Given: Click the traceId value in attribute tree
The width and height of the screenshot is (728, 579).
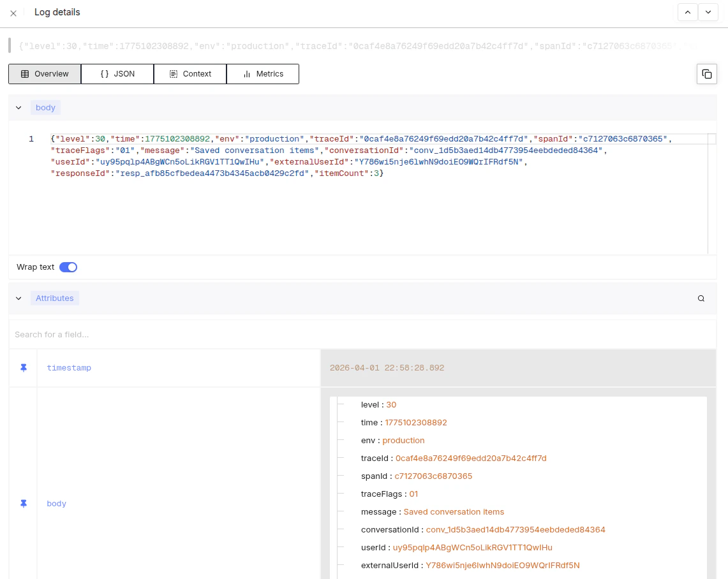Looking at the screenshot, I should coord(471,458).
